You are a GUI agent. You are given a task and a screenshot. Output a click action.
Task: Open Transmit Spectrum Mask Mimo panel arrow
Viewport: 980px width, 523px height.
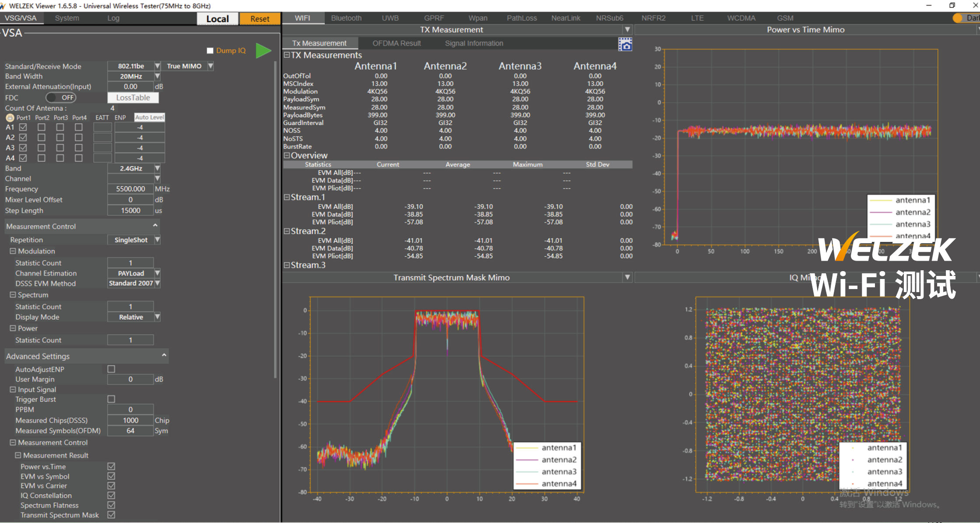[627, 277]
